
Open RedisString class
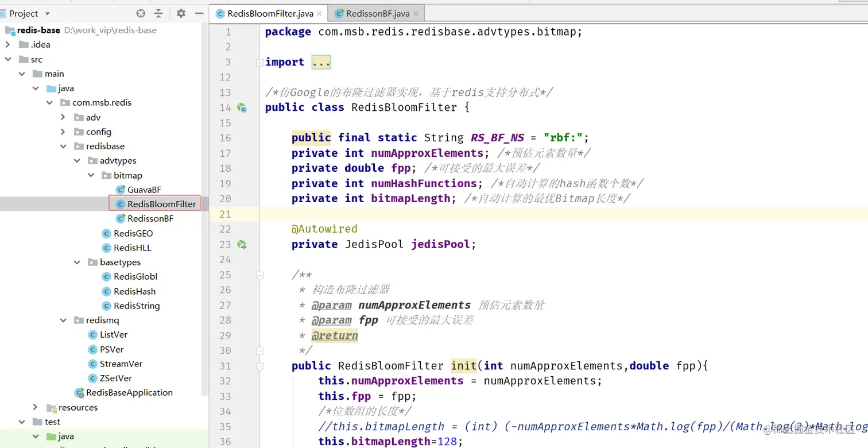tap(137, 306)
